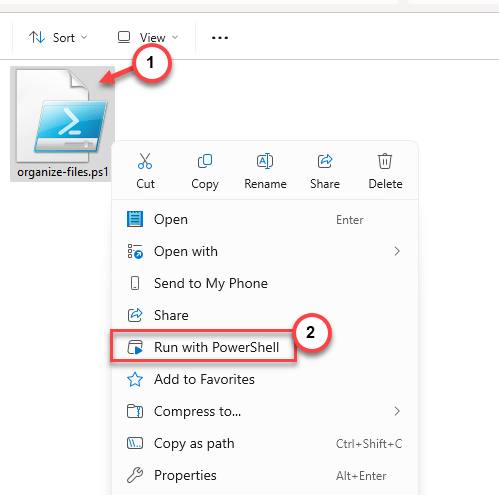The height and width of the screenshot is (495, 499).
Task: Pick the Share icon in top row
Action: click(325, 161)
